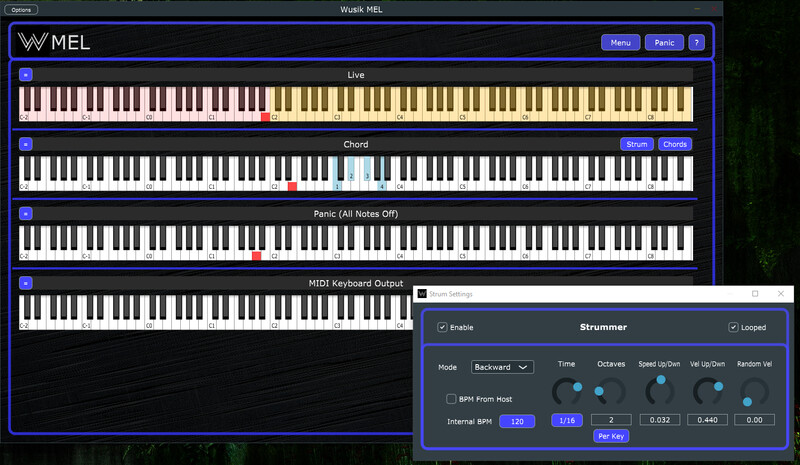Enable BPM From Host checkbox
Image resolution: width=800 pixels, height=465 pixels.
[x=451, y=399]
